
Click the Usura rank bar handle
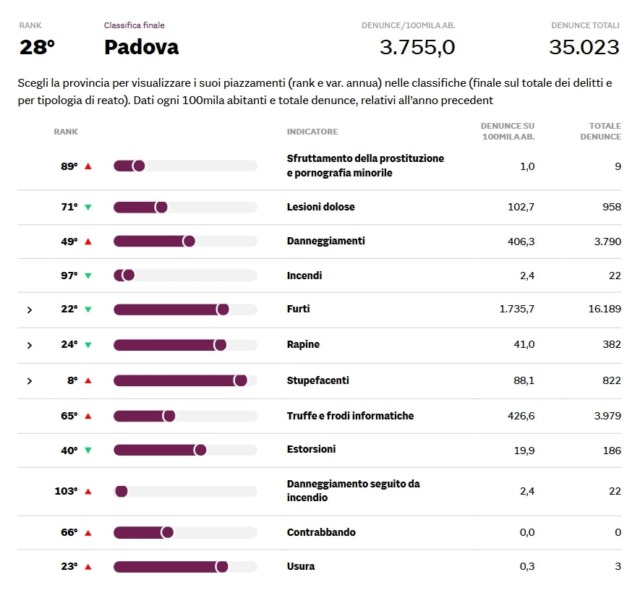pos(222,567)
